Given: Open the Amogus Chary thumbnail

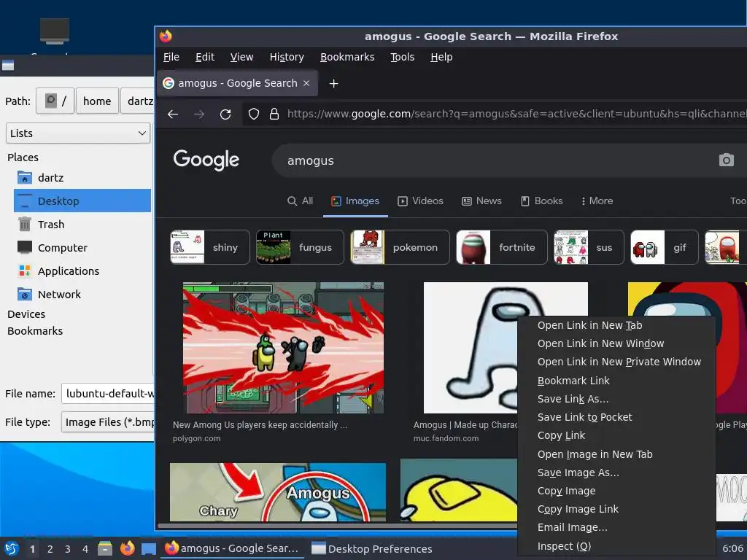Looking at the screenshot, I should (x=278, y=492).
